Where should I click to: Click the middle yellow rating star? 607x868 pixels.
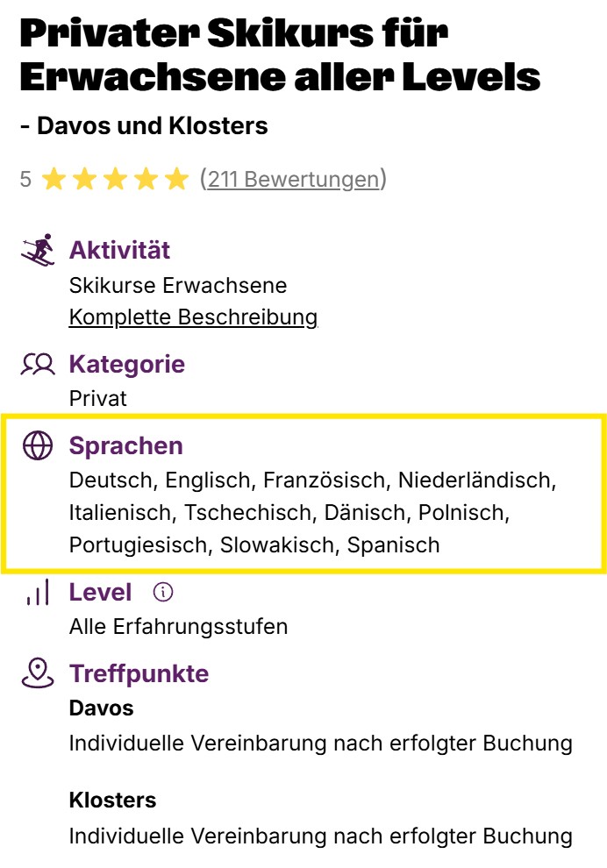116,180
